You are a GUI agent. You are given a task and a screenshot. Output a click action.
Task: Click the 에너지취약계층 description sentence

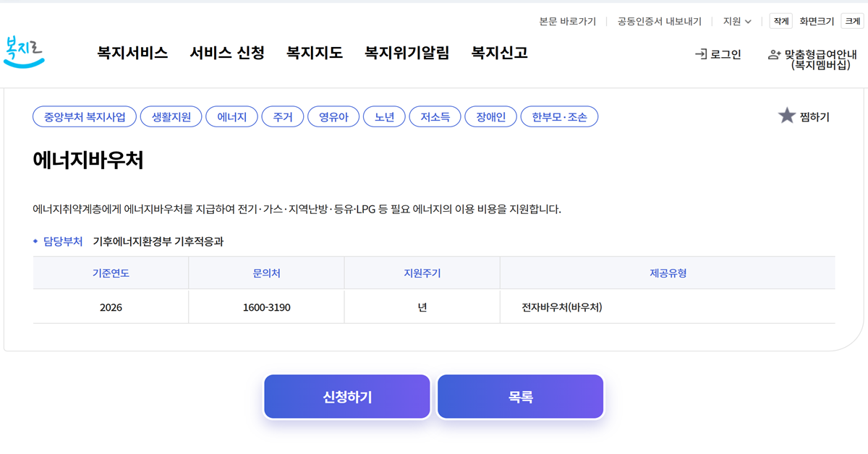297,210
